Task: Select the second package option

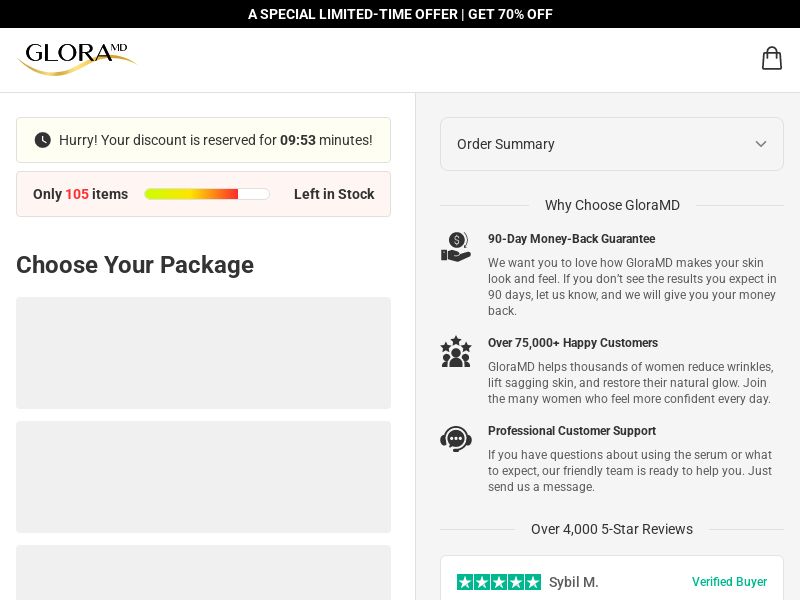Action: point(203,477)
